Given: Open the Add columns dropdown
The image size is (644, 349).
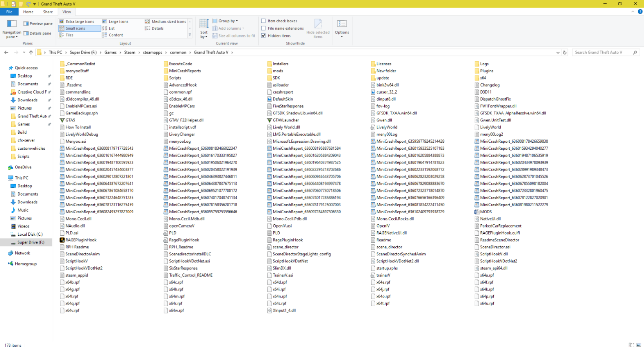Looking at the screenshot, I should pos(229,28).
